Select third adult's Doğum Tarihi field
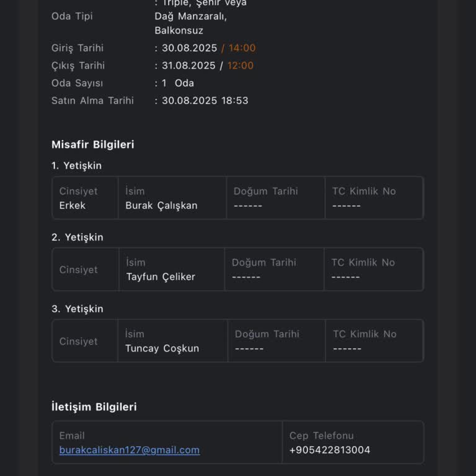476x476 pixels. (x=276, y=341)
